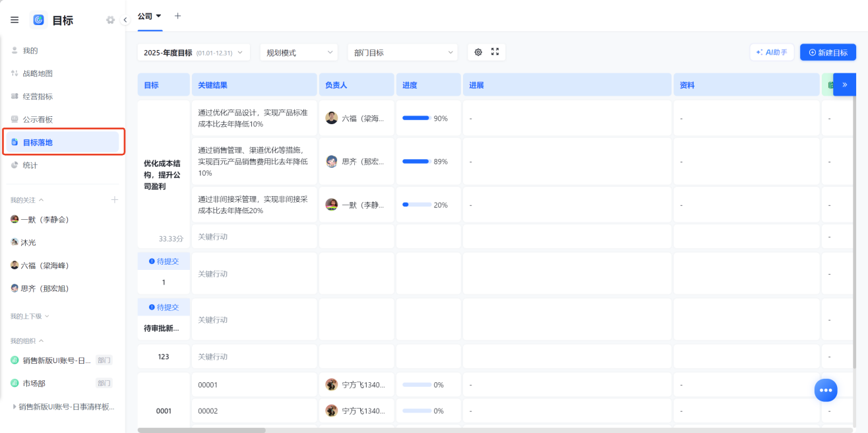Click key result about 百元产品销售费用

pyautogui.click(x=253, y=161)
